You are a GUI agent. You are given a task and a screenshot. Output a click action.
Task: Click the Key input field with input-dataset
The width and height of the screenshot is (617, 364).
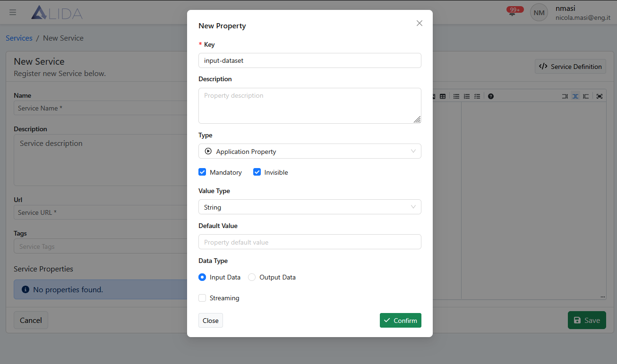pos(310,60)
